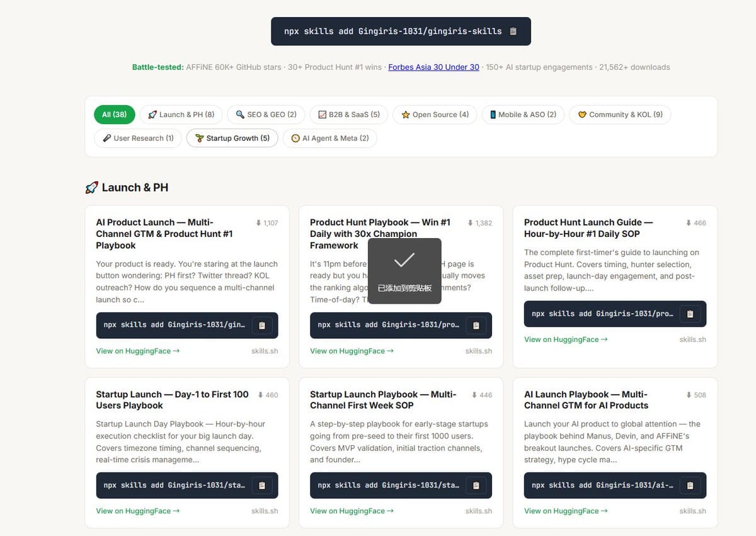Image resolution: width=756 pixels, height=536 pixels.
Task: Filter by SEO & GEO category
Action: coord(266,115)
